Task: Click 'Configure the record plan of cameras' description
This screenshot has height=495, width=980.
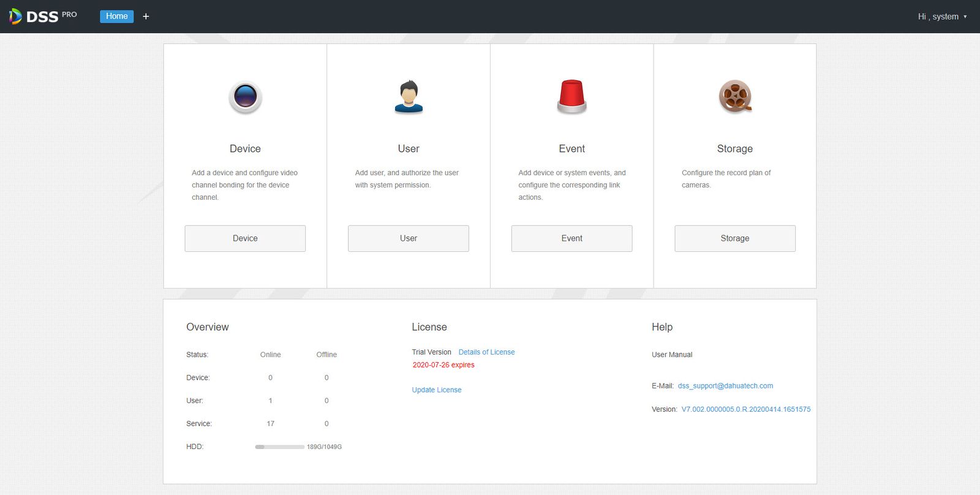Action: pos(726,179)
